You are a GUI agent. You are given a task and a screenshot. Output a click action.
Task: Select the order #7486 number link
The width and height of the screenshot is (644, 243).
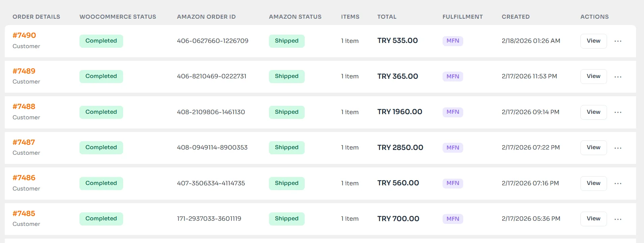24,178
